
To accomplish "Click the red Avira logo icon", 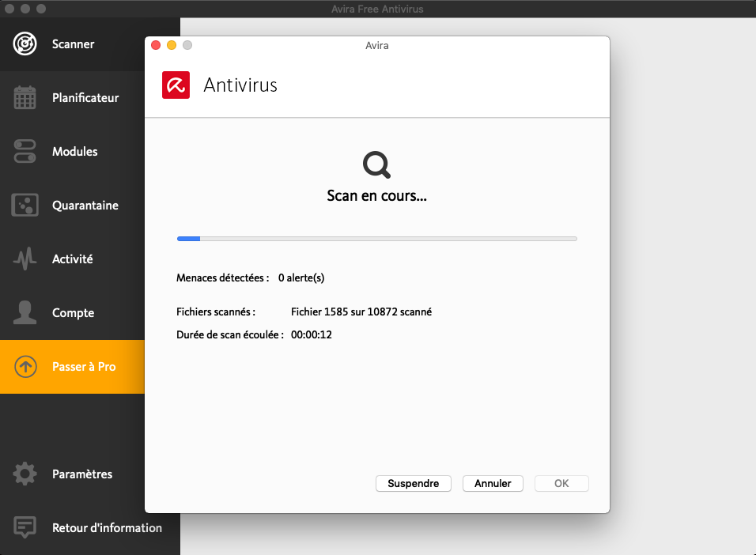I will (x=176, y=85).
